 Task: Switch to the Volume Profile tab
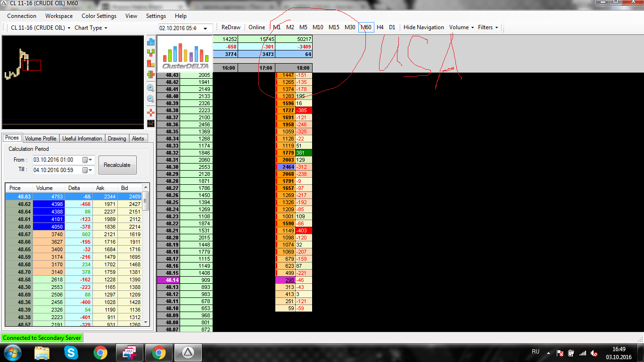click(41, 139)
